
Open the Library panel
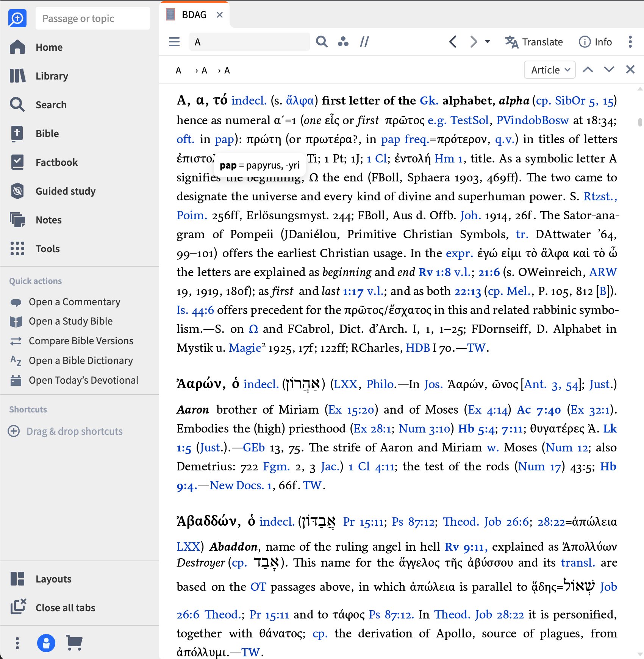click(x=39, y=76)
